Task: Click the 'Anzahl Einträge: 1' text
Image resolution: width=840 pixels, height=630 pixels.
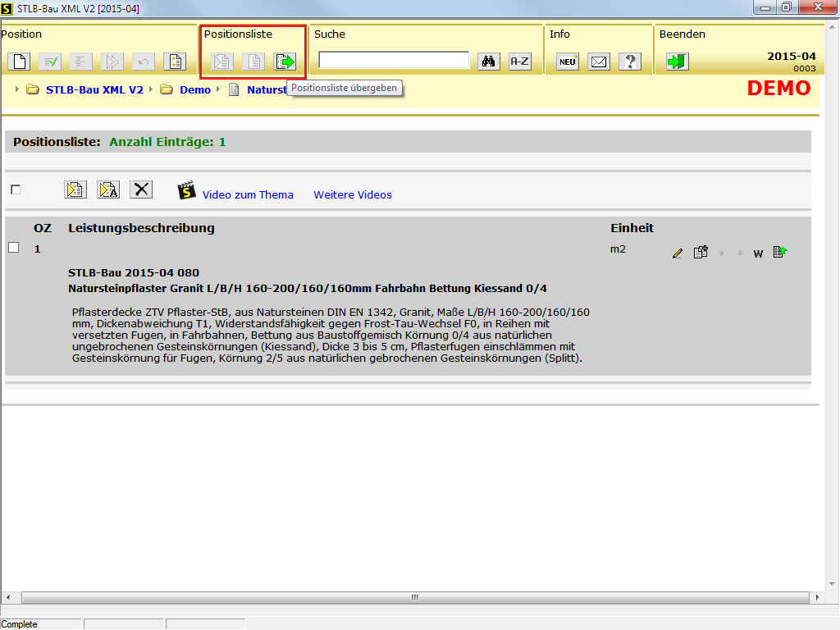Action: pyautogui.click(x=167, y=142)
